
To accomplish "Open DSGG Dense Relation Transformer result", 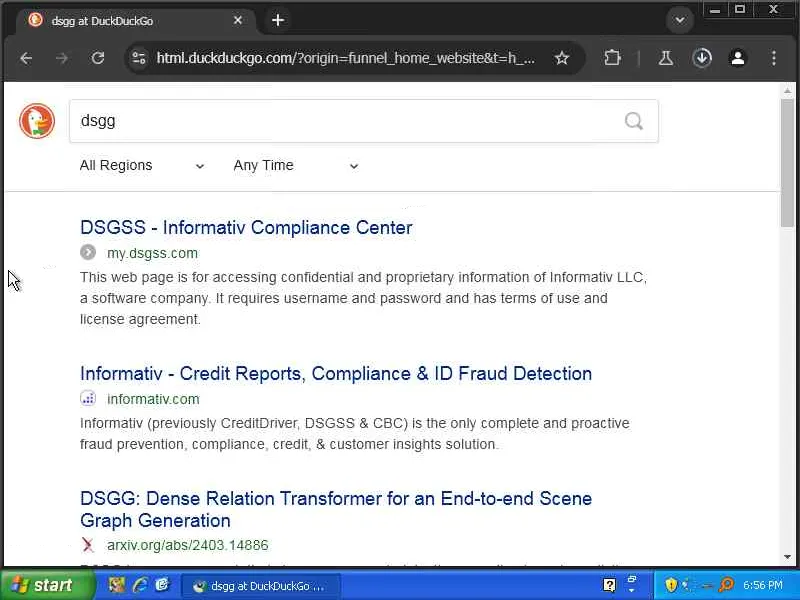I will point(336,509).
